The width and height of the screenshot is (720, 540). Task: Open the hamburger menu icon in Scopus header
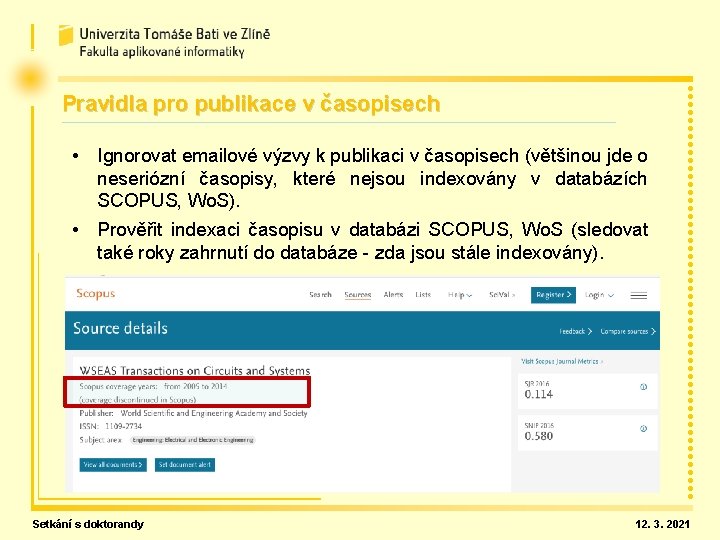point(638,295)
